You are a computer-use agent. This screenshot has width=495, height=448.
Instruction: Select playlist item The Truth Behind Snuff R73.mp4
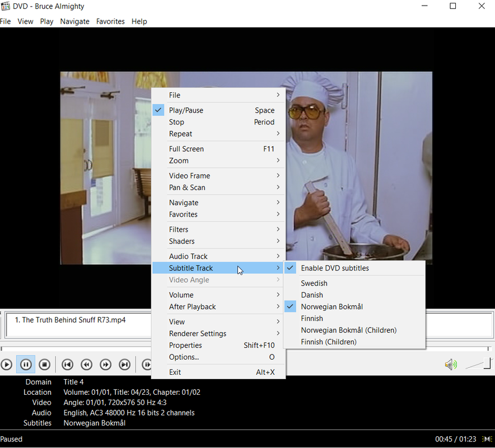click(71, 320)
